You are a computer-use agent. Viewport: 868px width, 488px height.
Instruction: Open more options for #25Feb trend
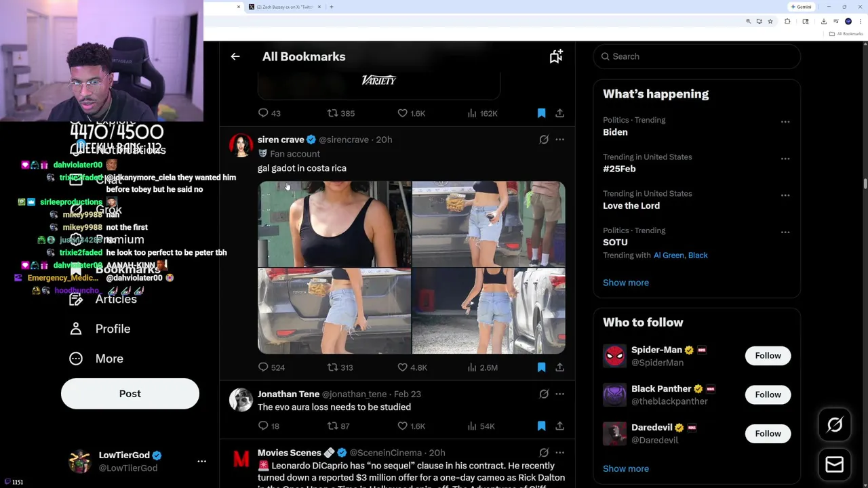click(785, 159)
